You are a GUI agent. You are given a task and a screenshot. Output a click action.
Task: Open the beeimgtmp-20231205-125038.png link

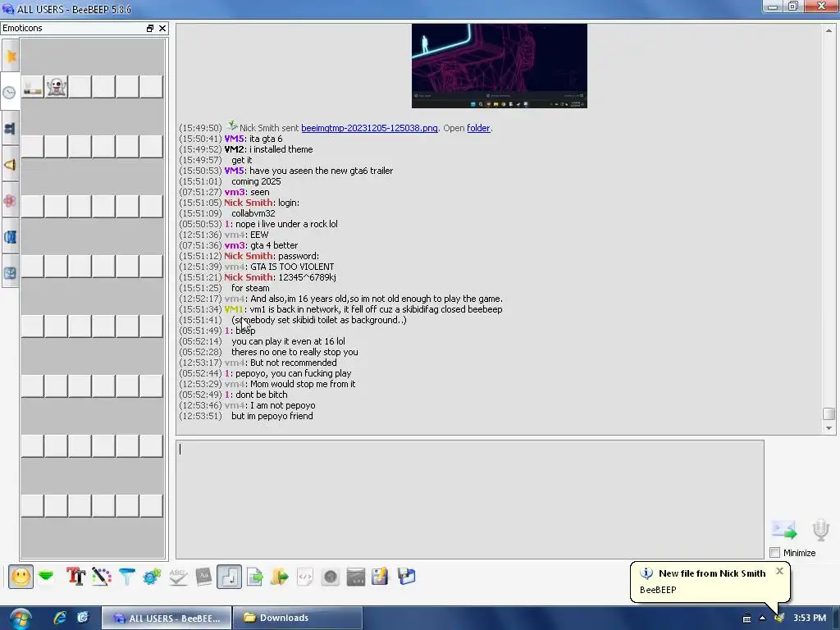tap(369, 128)
